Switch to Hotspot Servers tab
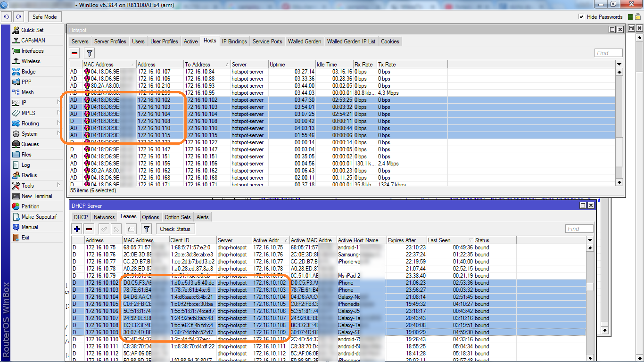 point(80,41)
